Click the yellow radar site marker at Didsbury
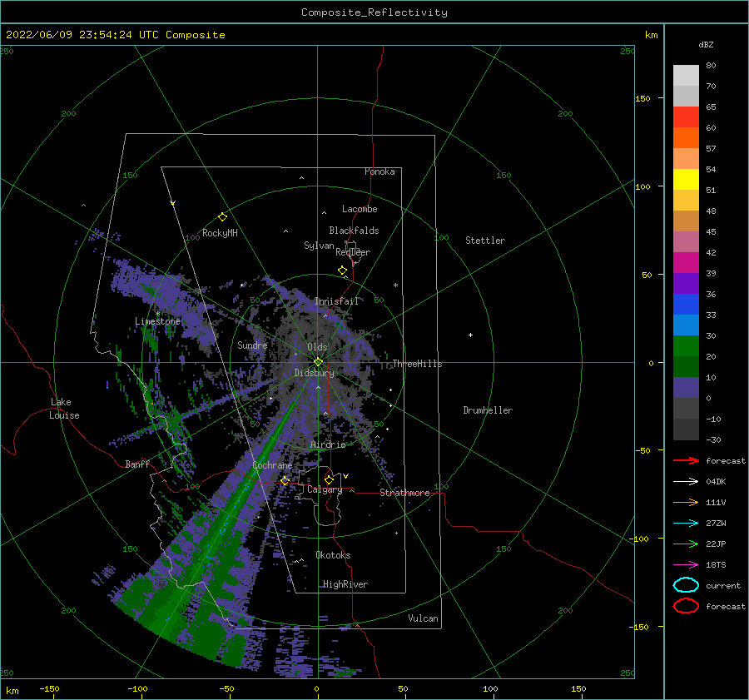The height and width of the screenshot is (700, 749). 318,362
